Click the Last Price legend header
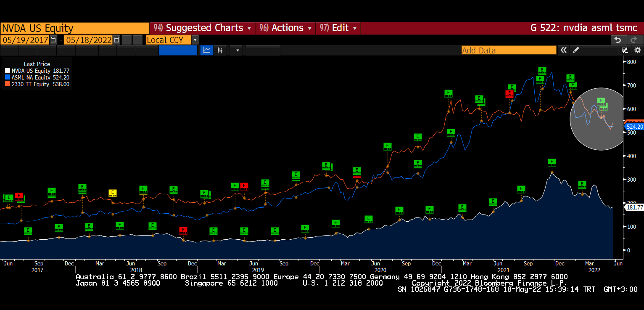 coord(37,64)
